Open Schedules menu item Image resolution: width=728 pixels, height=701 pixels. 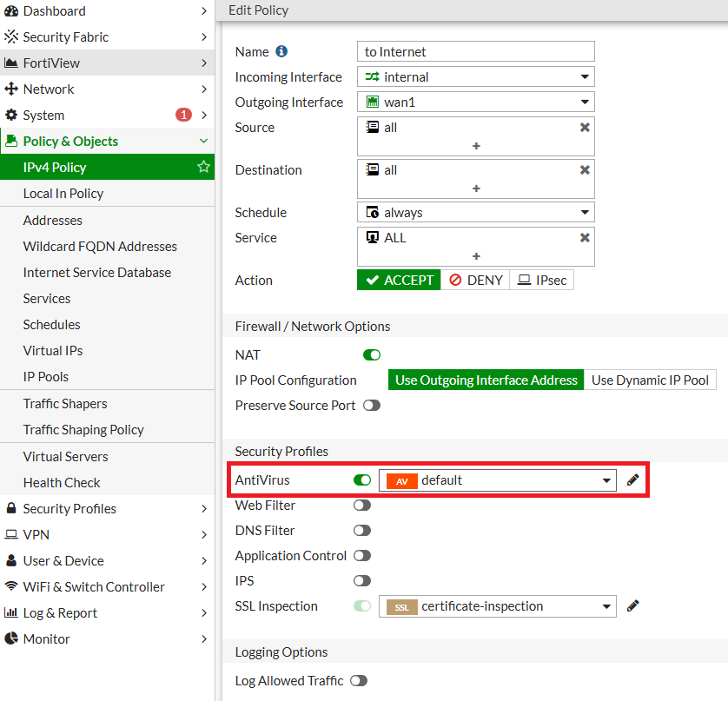[107, 325]
